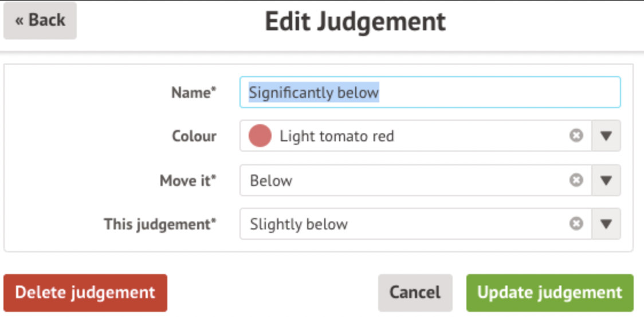Go back using the Back button
This screenshot has width=644, height=317.
click(x=40, y=21)
